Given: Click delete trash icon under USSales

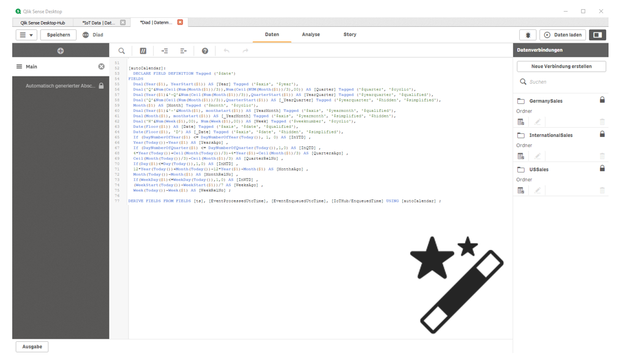Looking at the screenshot, I should [x=602, y=190].
